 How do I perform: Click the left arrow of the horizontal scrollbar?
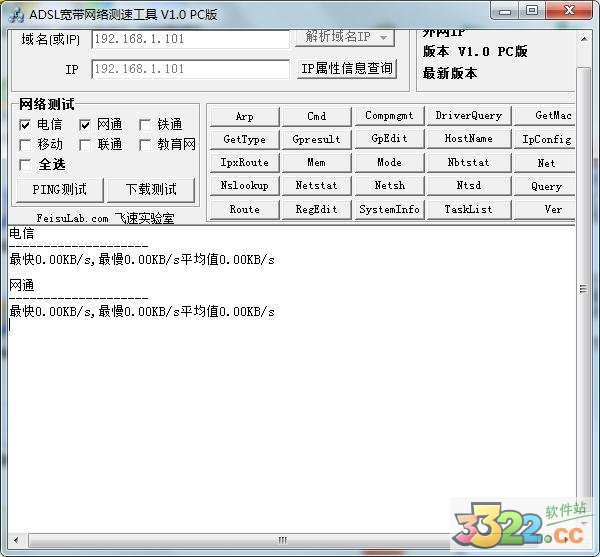pos(16,541)
